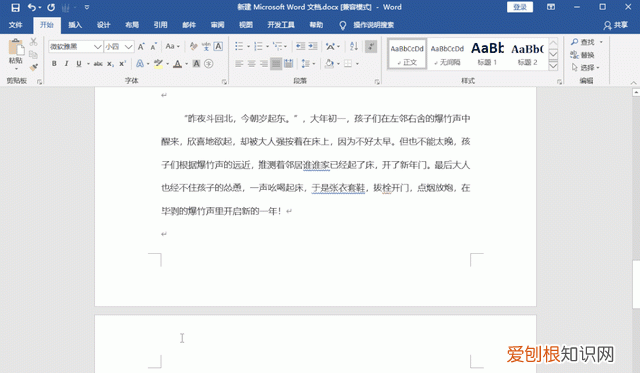Click the Sign in button

point(520,7)
